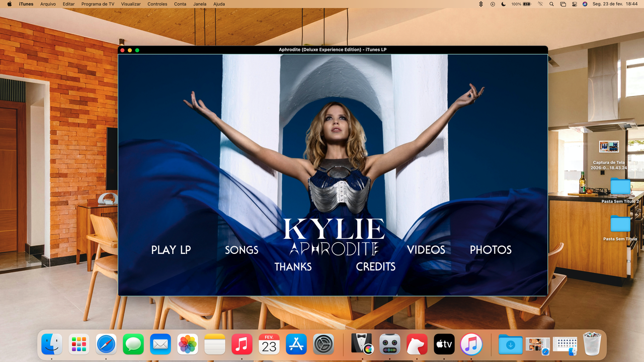Open System Settings from the Dock
The height and width of the screenshot is (362, 644).
324,344
